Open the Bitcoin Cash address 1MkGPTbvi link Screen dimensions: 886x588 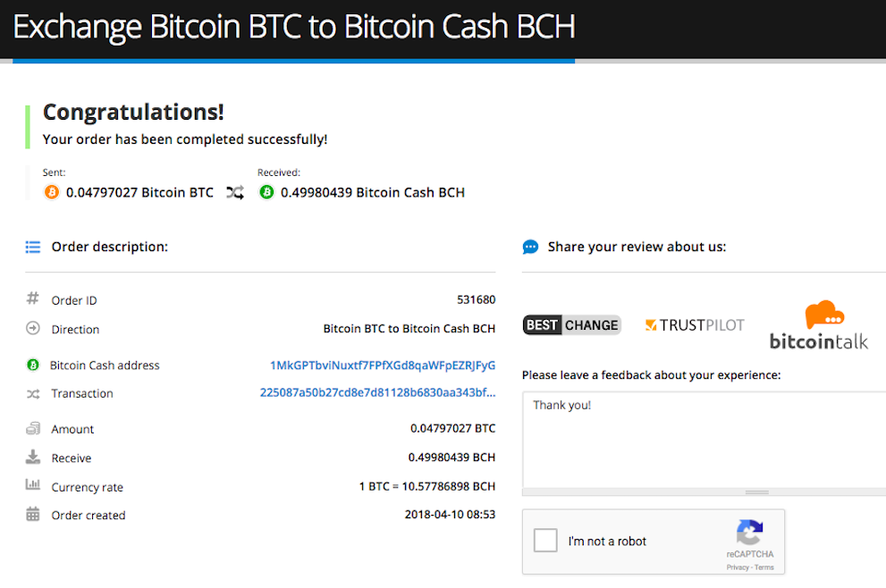coord(383,365)
